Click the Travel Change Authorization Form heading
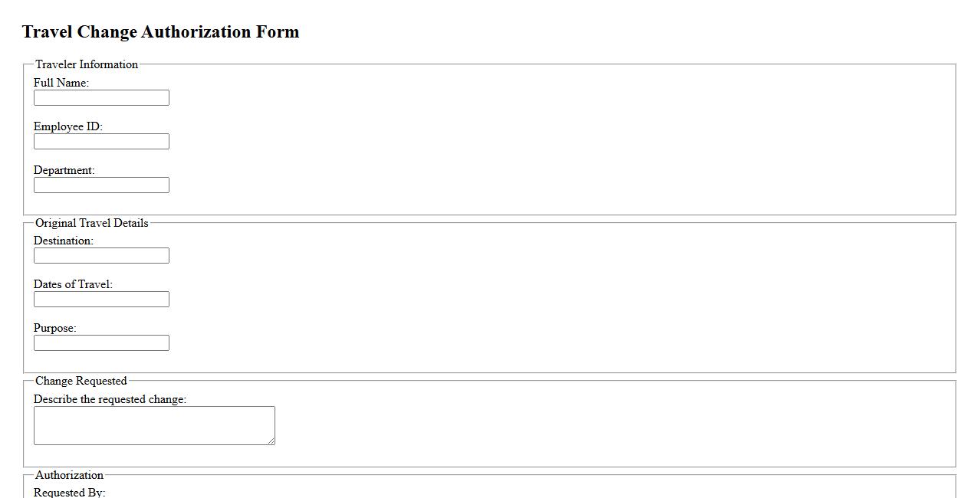The height and width of the screenshot is (498, 980). point(160,32)
